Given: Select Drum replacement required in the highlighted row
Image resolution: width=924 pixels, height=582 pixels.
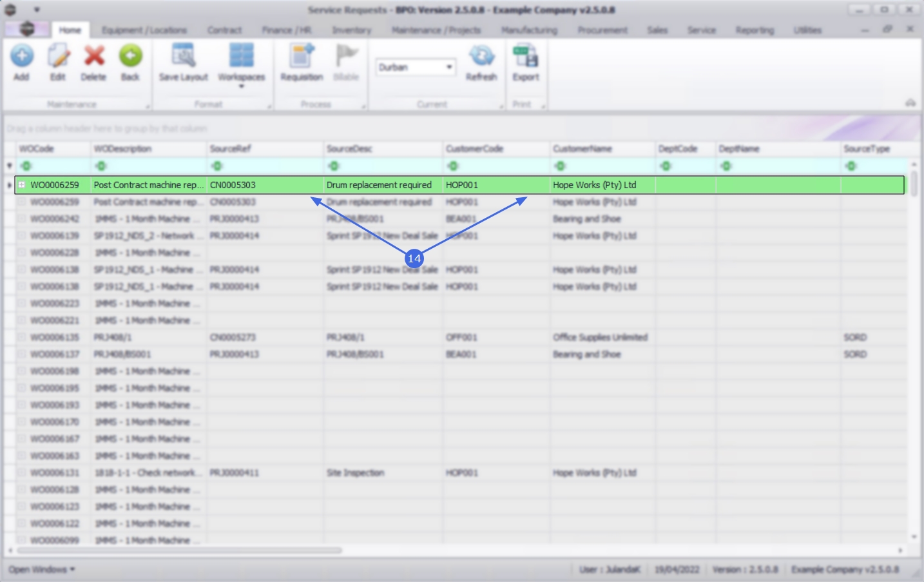Looking at the screenshot, I should (383, 185).
